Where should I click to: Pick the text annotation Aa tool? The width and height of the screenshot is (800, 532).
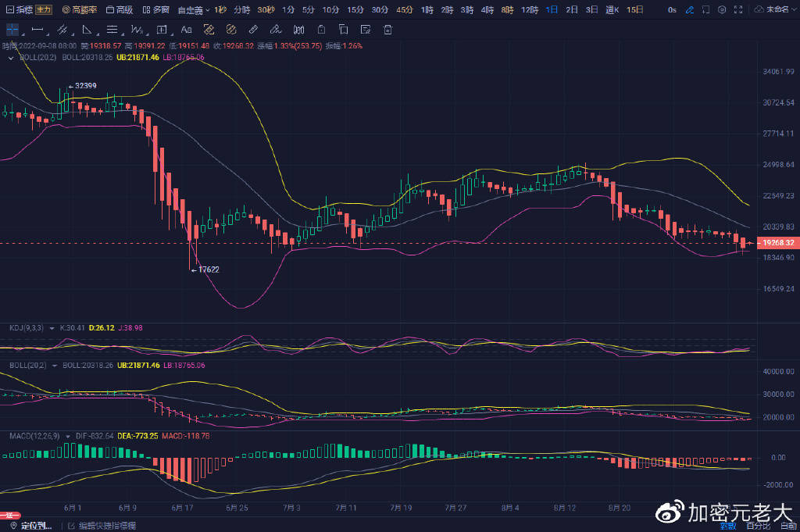coord(186,30)
